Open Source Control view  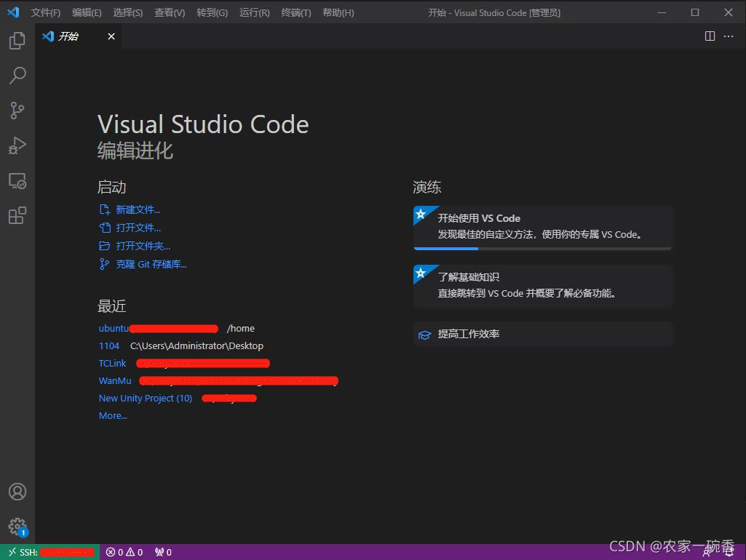pyautogui.click(x=17, y=111)
